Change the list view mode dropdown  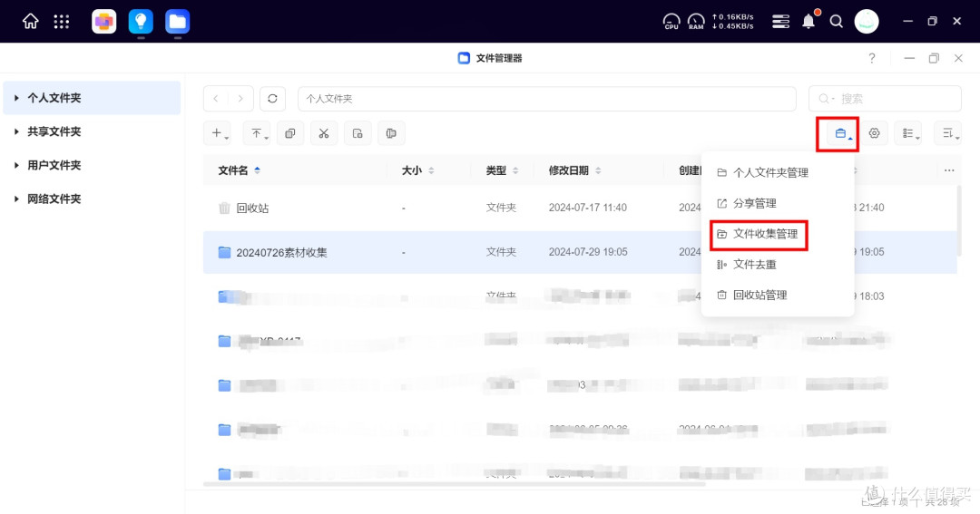click(909, 133)
